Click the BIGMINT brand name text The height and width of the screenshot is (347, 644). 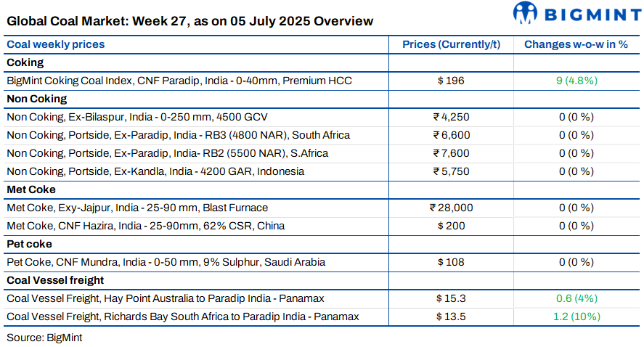click(x=592, y=15)
